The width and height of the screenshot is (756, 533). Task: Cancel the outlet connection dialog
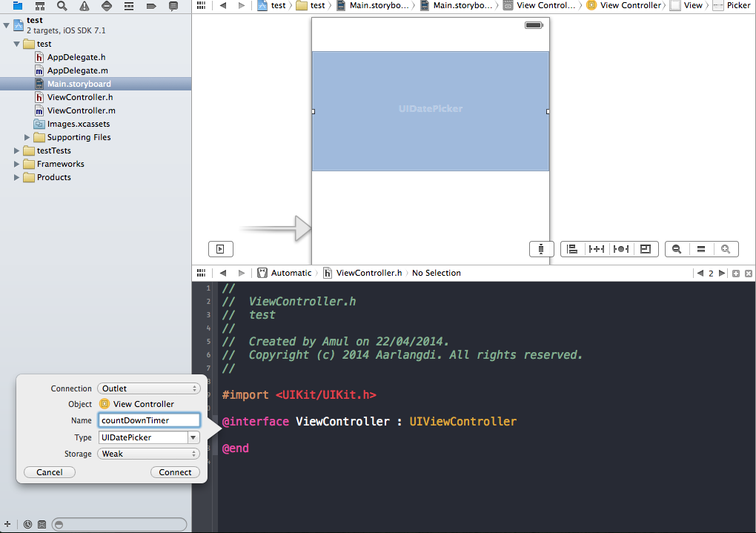[x=49, y=471]
